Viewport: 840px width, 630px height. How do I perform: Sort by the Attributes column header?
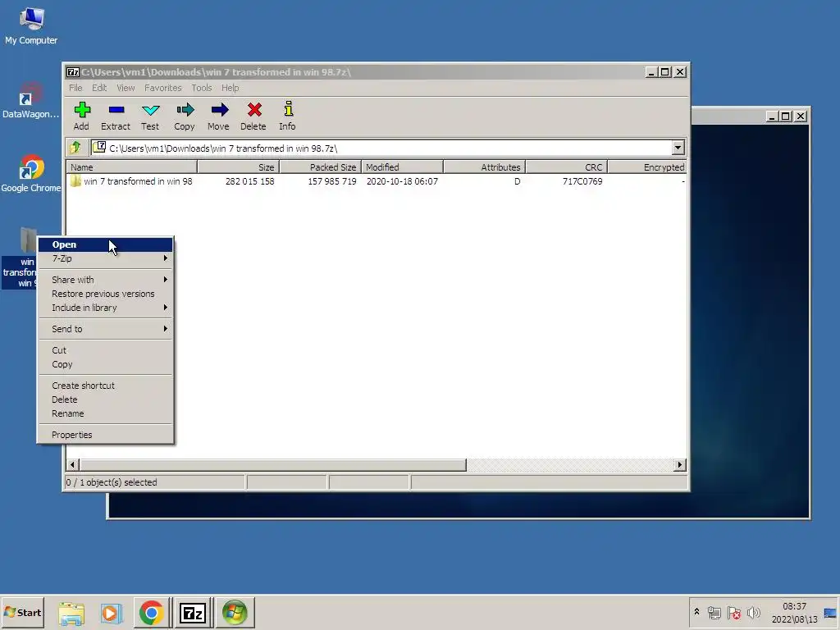tap(484, 167)
